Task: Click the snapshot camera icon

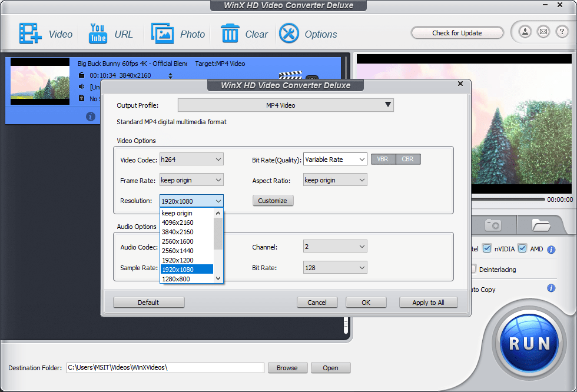Action: point(493,225)
